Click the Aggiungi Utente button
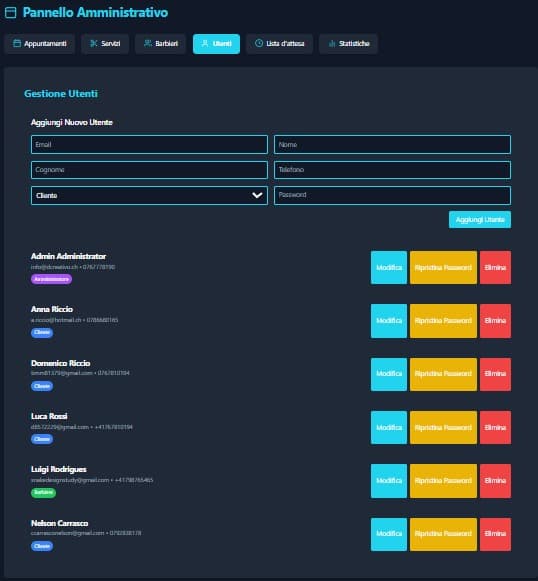Image resolution: width=538 pixels, height=581 pixels. point(480,220)
